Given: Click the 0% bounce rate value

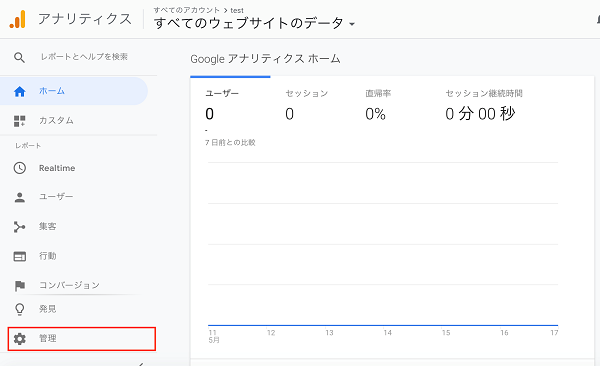Looking at the screenshot, I should click(375, 114).
